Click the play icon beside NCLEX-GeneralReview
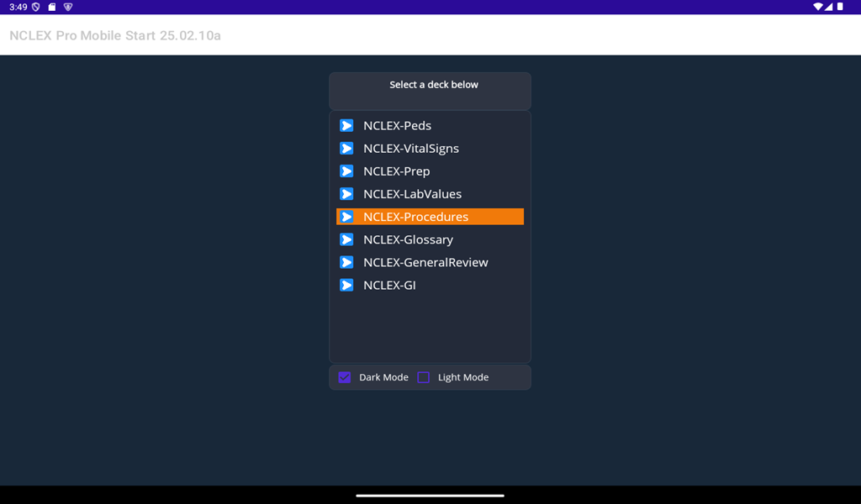Viewport: 861px width, 504px height. (346, 262)
